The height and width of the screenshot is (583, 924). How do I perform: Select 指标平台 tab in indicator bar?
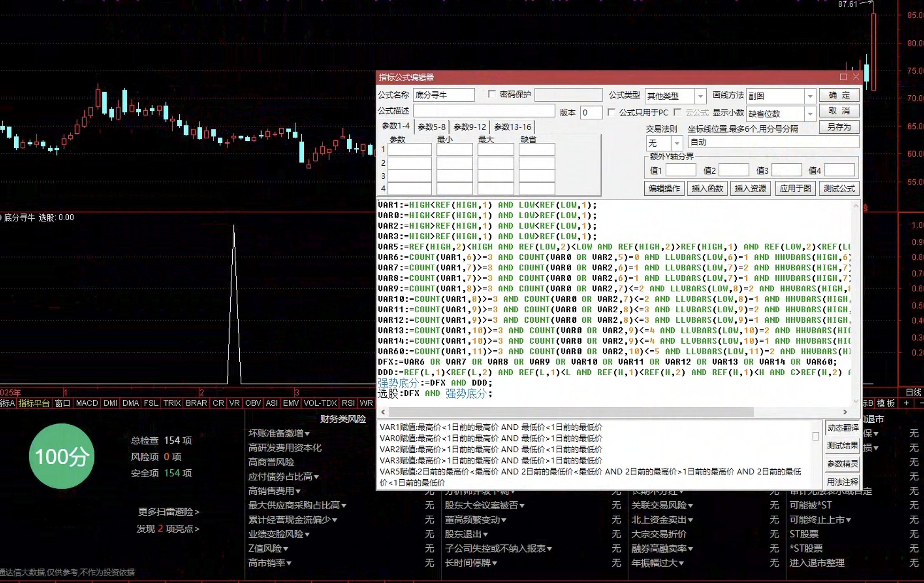[x=34, y=403]
